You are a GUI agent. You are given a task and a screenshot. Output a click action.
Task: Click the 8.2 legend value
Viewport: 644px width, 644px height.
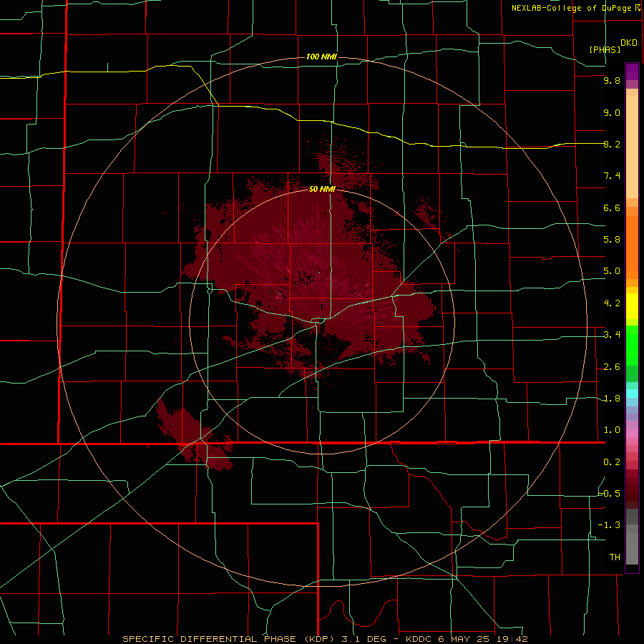612,144
